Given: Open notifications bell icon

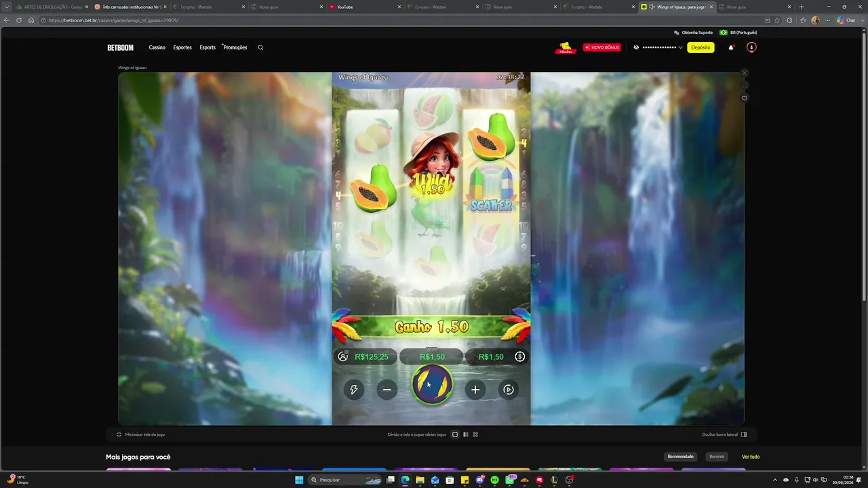Looking at the screenshot, I should [731, 47].
